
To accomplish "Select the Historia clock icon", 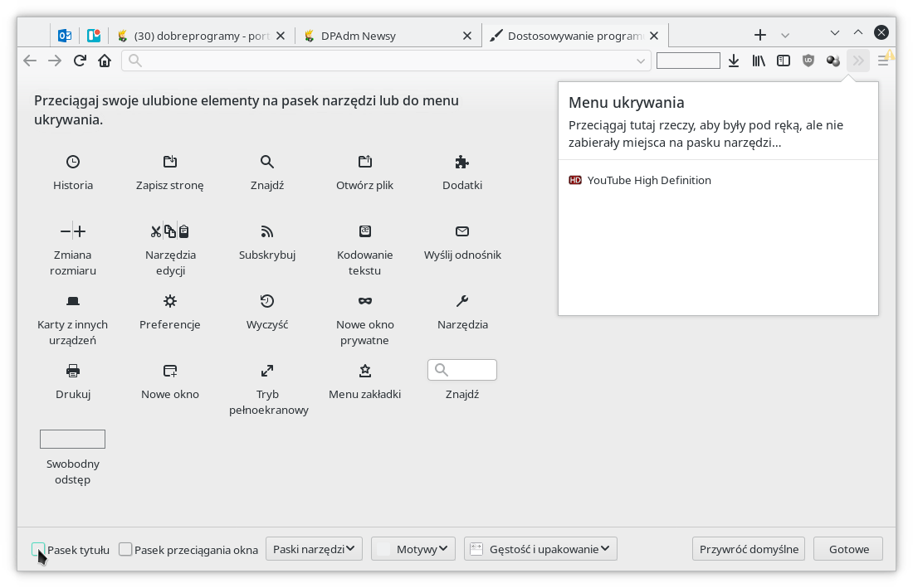I will click(73, 162).
